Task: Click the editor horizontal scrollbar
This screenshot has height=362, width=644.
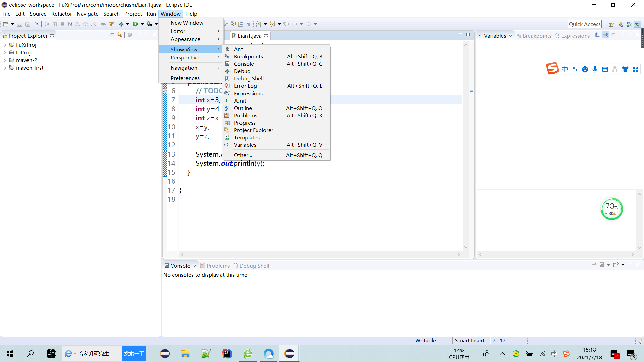Action: pyautogui.click(x=319, y=255)
